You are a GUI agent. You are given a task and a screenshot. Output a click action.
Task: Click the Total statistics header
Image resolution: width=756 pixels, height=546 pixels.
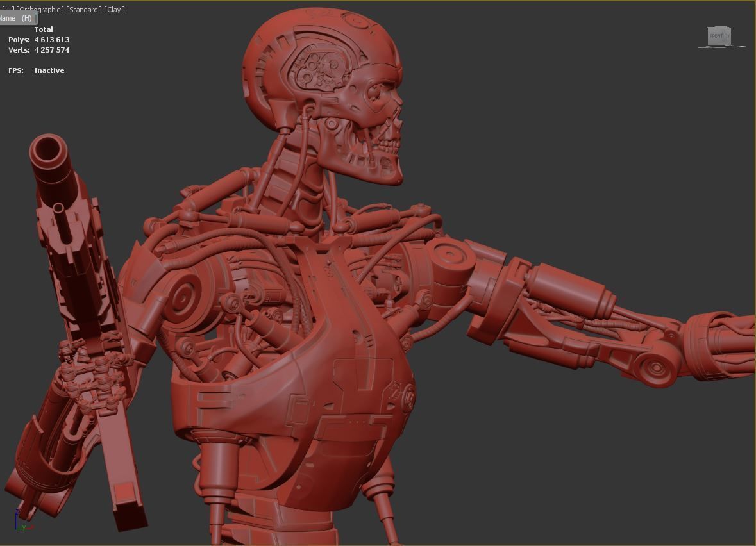(44, 29)
